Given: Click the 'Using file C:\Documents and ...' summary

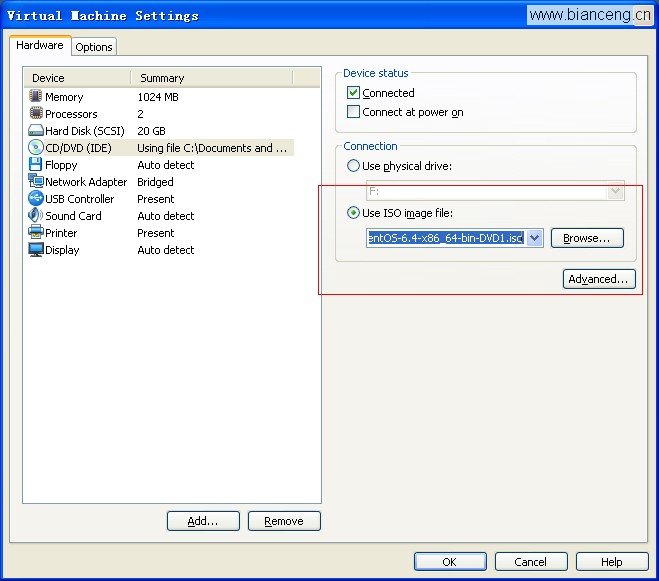Looking at the screenshot, I should 212,148.
